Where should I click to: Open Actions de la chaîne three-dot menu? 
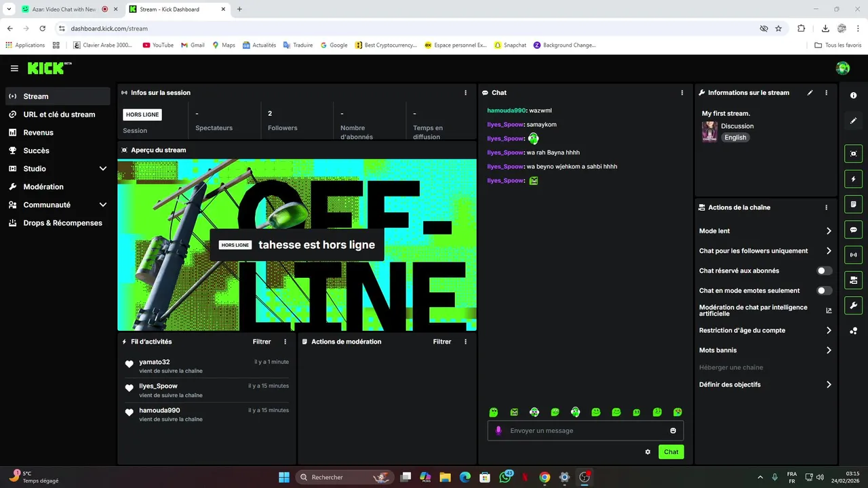point(826,207)
